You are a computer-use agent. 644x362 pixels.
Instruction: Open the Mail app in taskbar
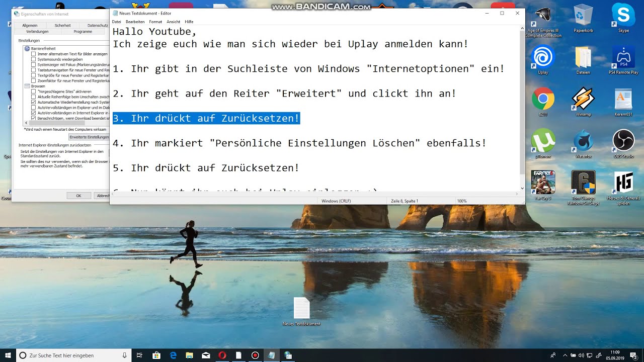(x=206, y=355)
